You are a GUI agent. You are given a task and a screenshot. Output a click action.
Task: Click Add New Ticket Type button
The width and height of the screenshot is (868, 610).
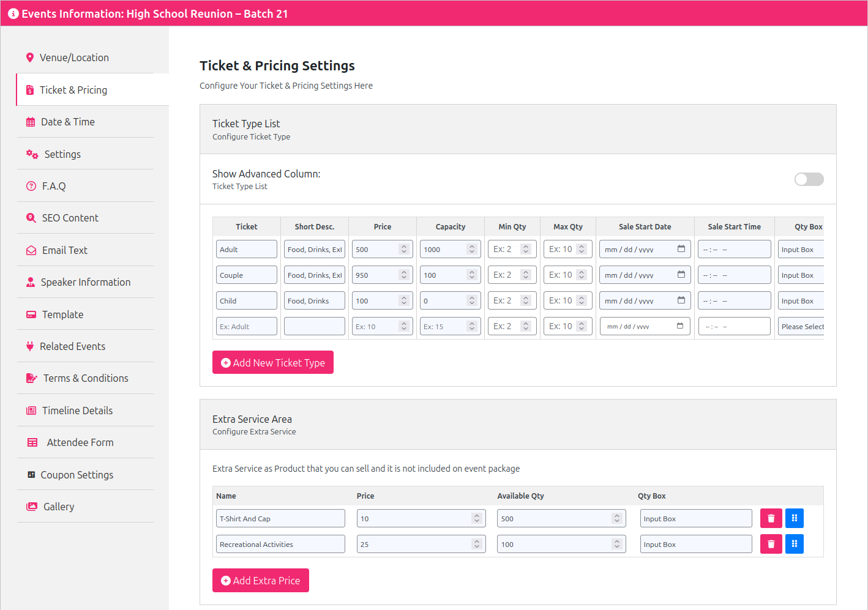coord(272,362)
